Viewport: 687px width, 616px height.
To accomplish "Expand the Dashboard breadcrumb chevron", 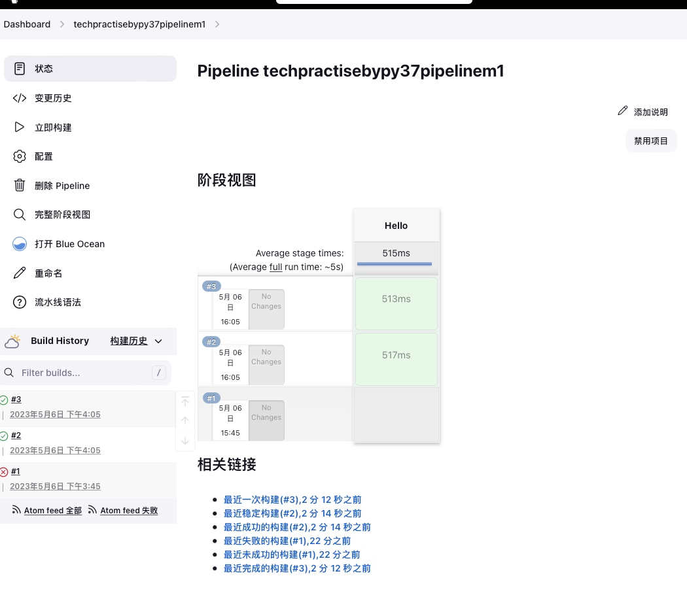I will (62, 24).
